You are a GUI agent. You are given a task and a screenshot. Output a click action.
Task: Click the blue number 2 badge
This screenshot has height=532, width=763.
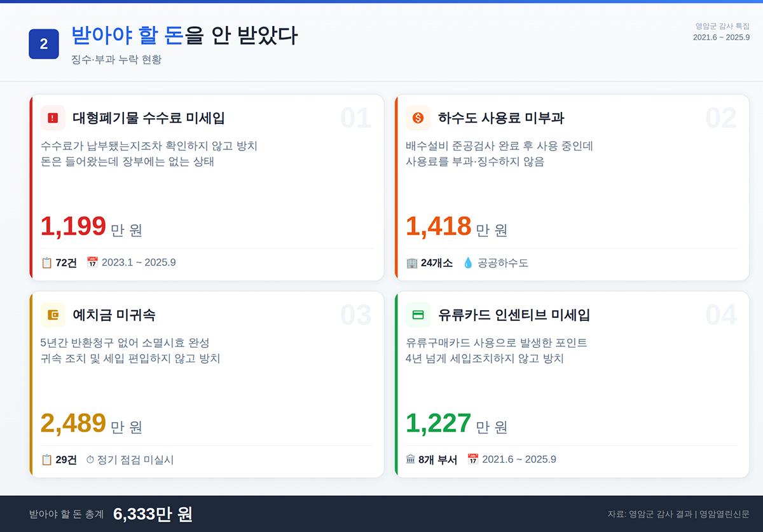point(44,44)
